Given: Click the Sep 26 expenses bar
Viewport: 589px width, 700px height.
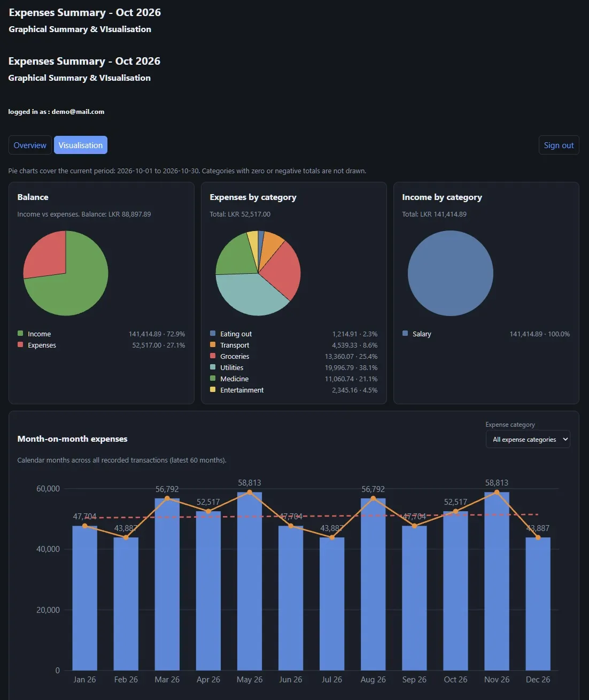Looking at the screenshot, I should pos(414,598).
